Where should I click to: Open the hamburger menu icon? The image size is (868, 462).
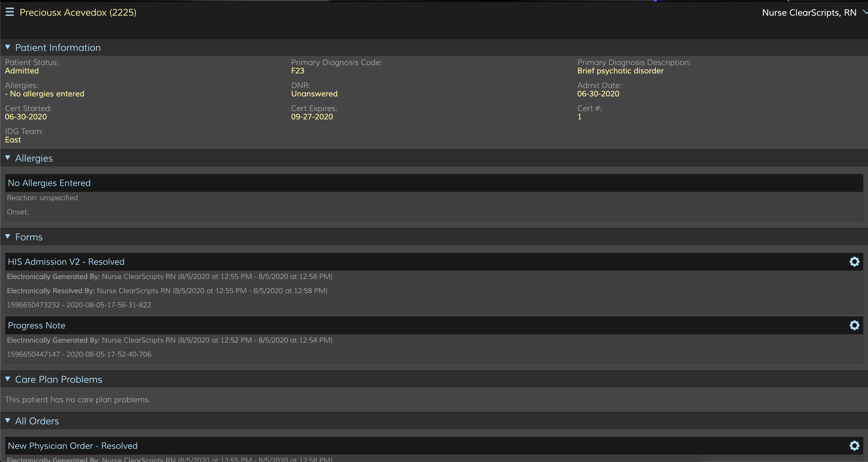point(10,12)
